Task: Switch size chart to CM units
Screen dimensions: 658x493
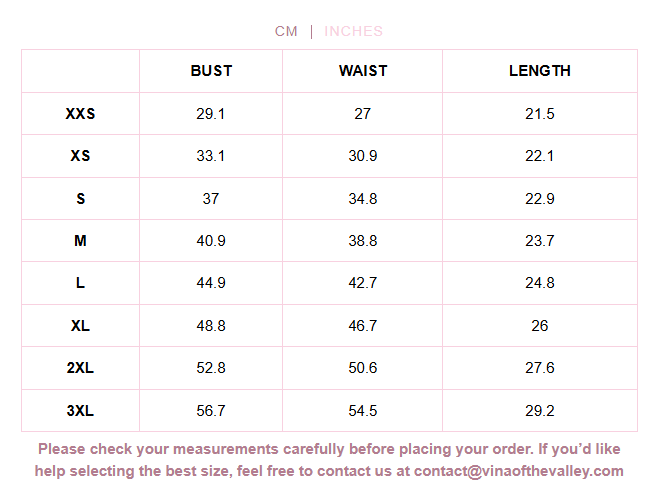Action: pos(286,31)
